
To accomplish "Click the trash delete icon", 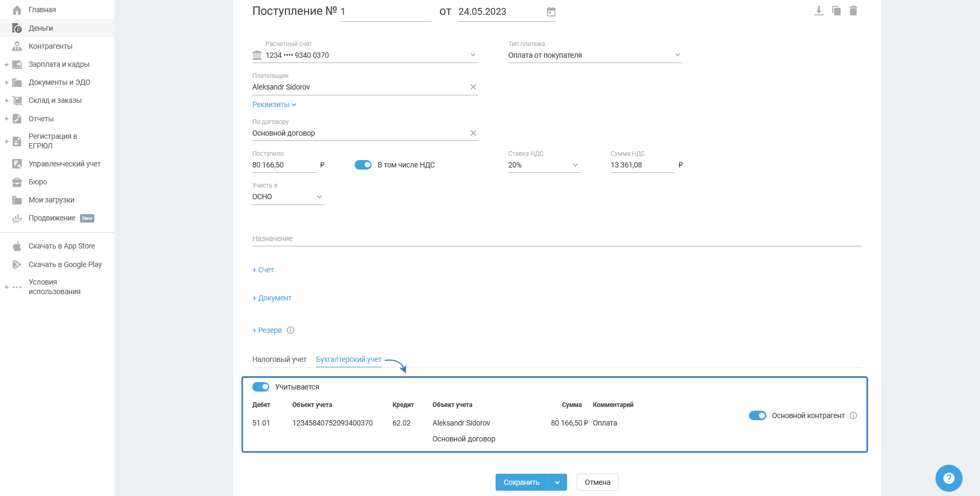I will point(853,11).
